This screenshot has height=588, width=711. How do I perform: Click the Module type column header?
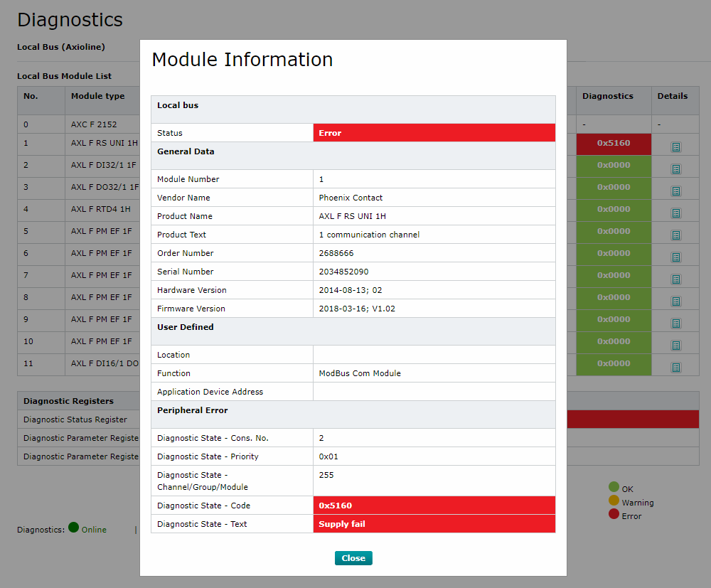[97, 97]
